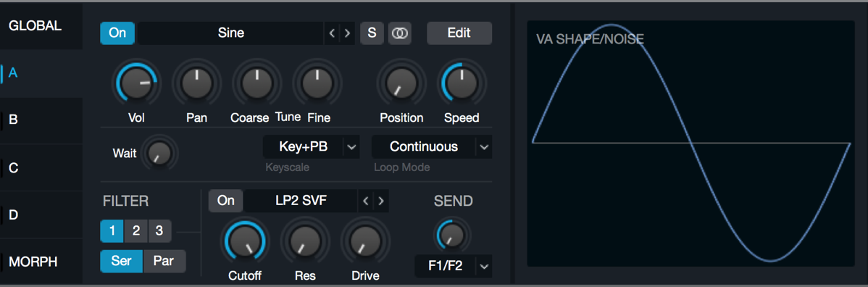Viewport: 868px width, 287px height.
Task: Toggle the source On button beside Sine
Action: (117, 33)
